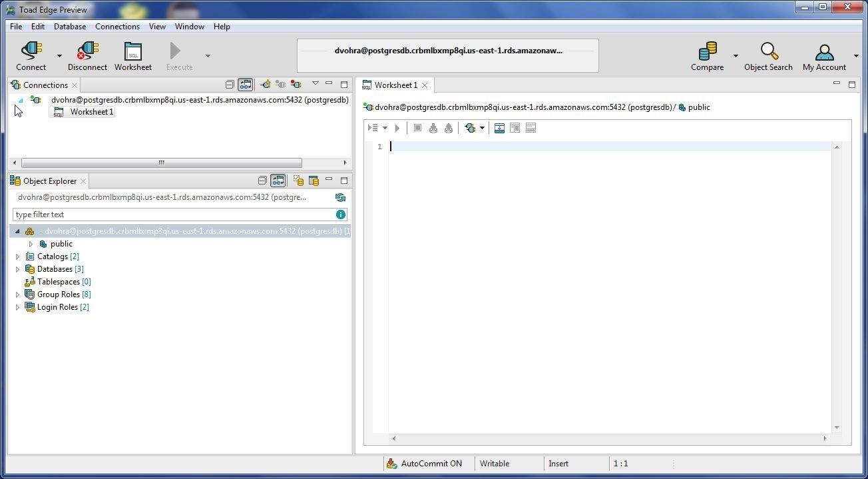Viewport: 868px width, 479px height.
Task: Click the worksheet run statement arrow
Action: click(397, 128)
